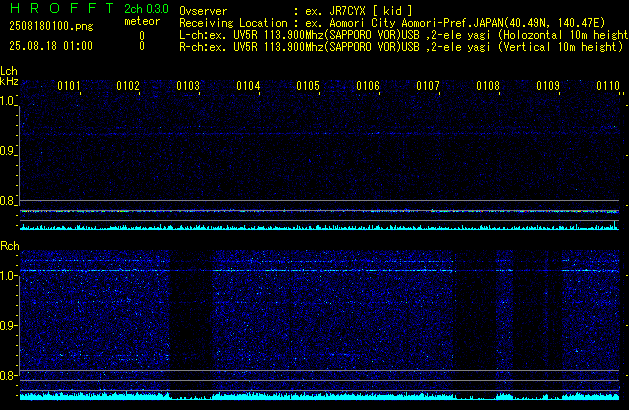Click the Rch 0.8 kHz axis label

point(8,375)
